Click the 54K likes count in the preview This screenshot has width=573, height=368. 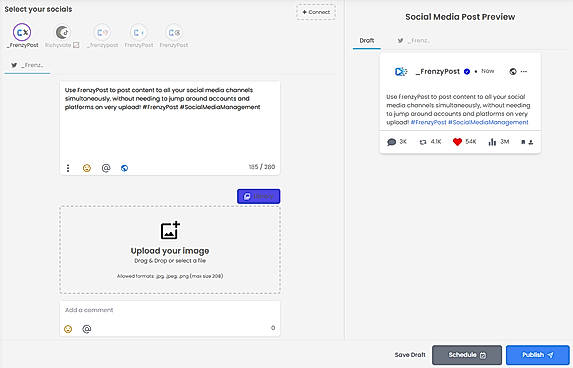[471, 142]
